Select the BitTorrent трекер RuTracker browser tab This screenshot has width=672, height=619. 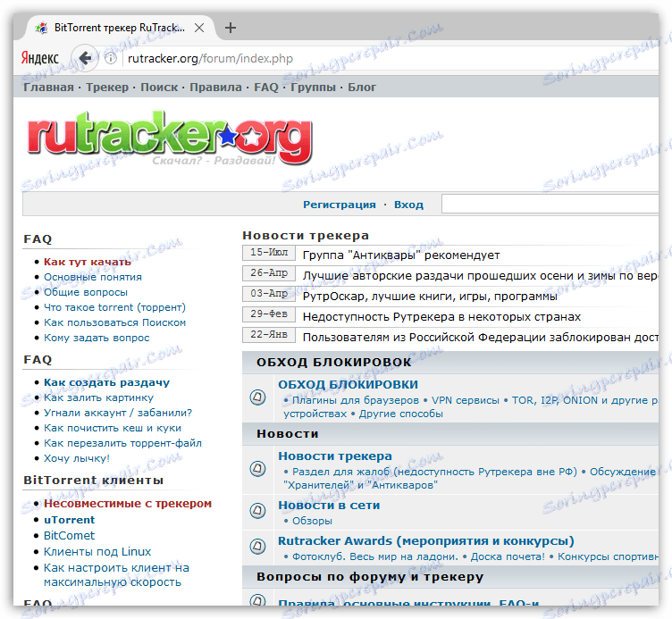click(x=119, y=28)
